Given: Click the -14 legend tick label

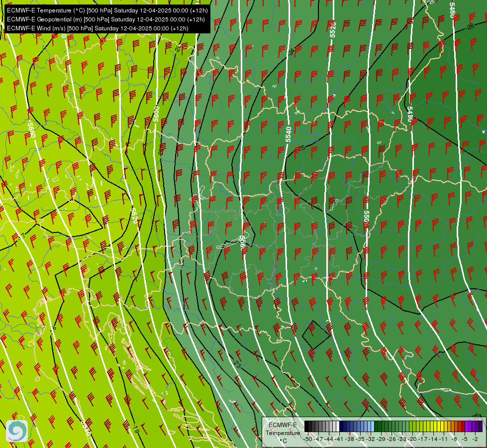Looking at the screenshot, I should tap(433, 439).
